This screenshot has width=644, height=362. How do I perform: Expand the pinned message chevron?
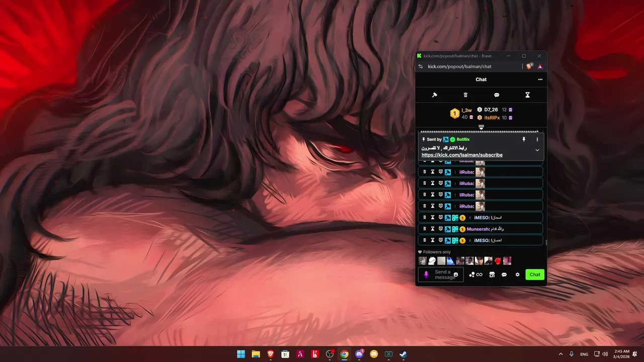[537, 150]
